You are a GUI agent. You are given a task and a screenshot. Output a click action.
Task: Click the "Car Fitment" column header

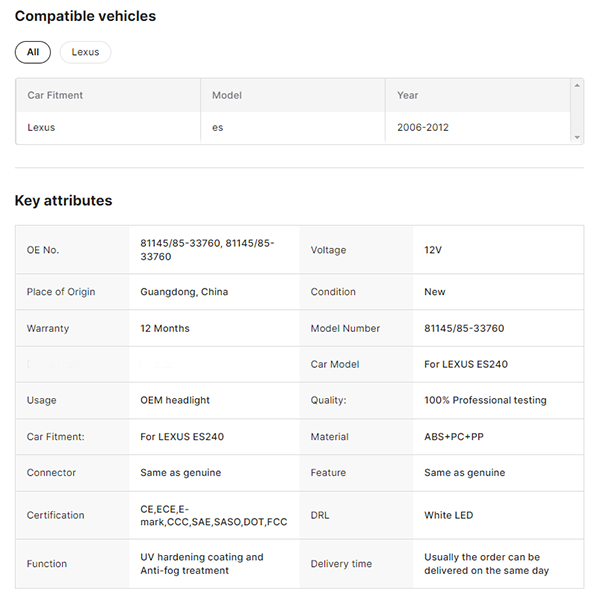pos(55,95)
